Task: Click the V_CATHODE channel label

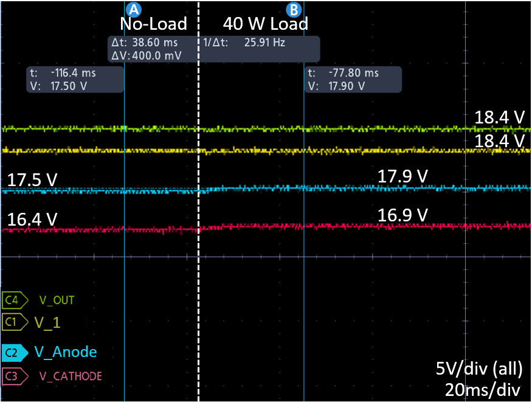Action: point(70,376)
